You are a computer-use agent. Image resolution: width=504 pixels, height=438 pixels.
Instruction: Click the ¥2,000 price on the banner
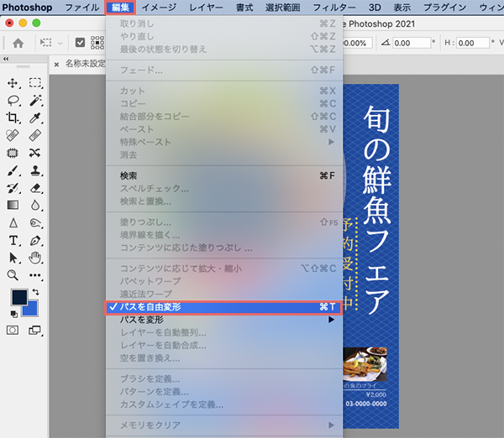[x=376, y=394]
